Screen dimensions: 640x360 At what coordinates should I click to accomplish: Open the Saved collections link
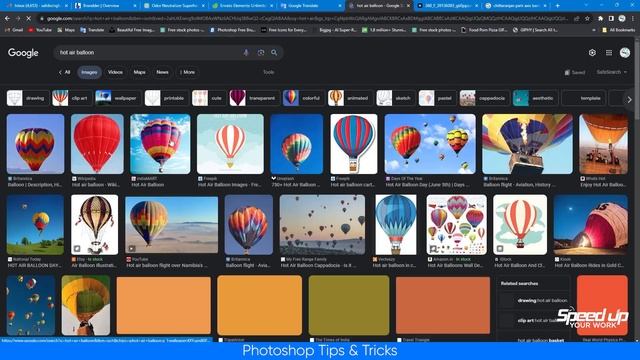(575, 72)
